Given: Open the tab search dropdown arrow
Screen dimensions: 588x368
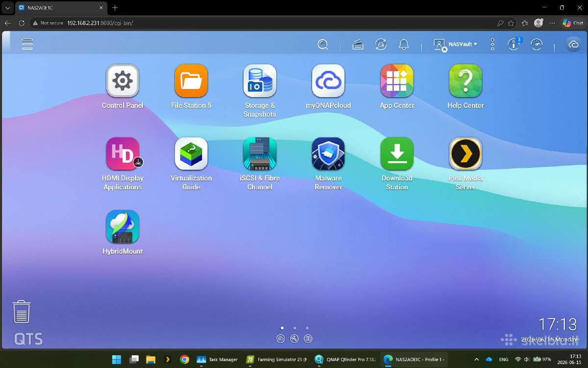Looking at the screenshot, I should (x=7, y=8).
